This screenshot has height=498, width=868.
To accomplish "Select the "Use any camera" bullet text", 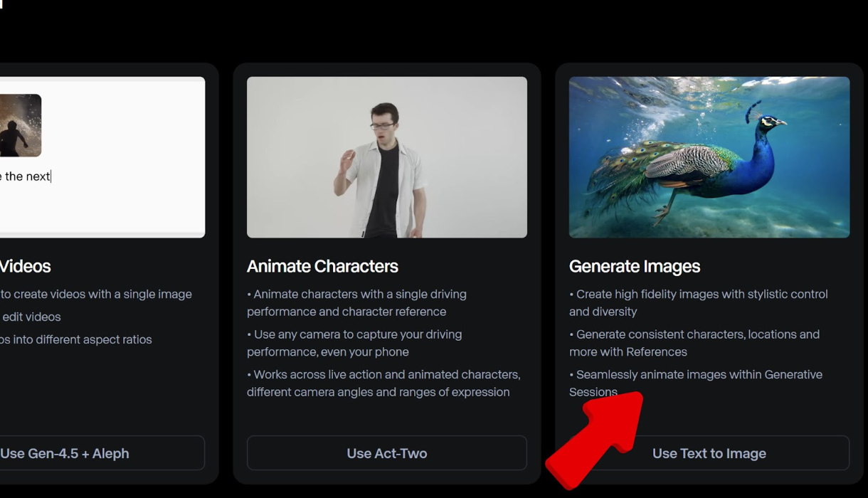I will 354,342.
